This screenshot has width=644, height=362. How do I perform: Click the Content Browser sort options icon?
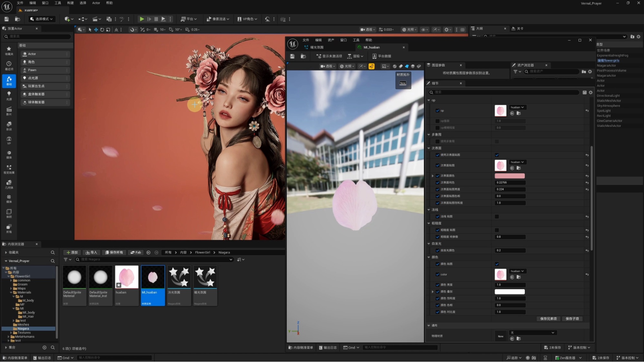[x=241, y=260]
